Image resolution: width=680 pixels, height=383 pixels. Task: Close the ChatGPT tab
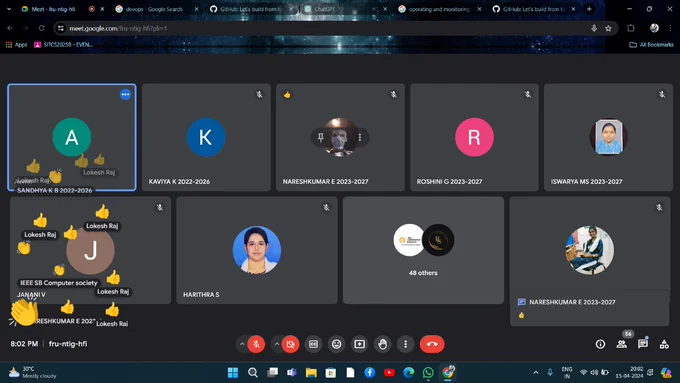tap(385, 9)
